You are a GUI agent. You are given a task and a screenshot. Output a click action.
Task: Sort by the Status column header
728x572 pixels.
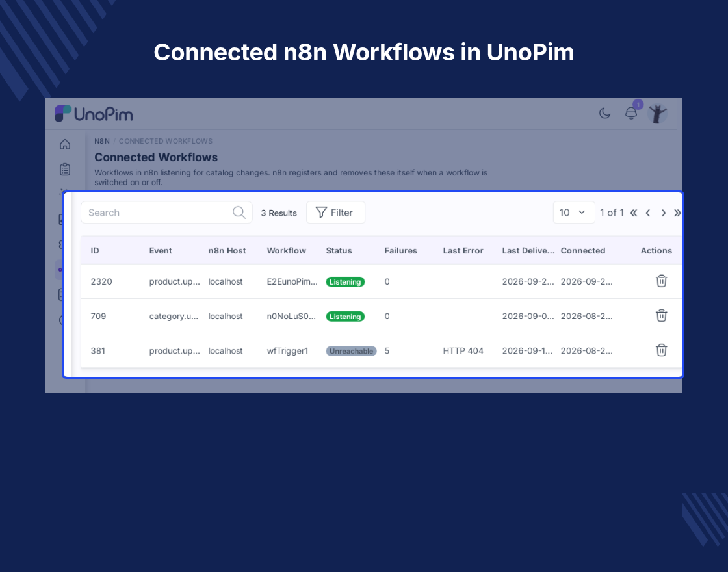[x=339, y=251]
